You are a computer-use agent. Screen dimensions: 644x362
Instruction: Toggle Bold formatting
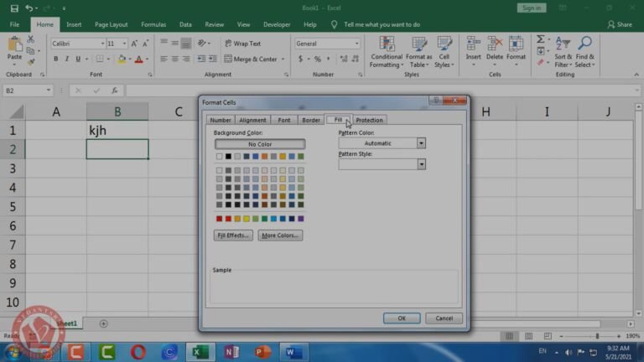56,59
